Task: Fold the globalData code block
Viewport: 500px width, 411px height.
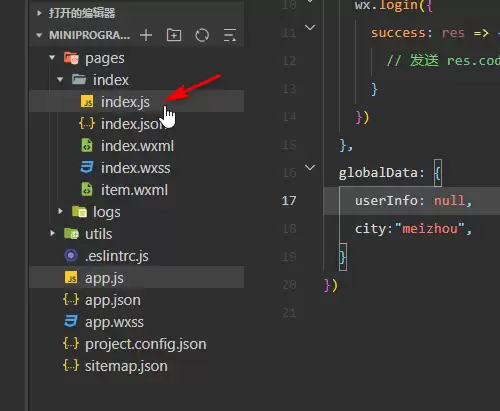Action: pos(310,167)
